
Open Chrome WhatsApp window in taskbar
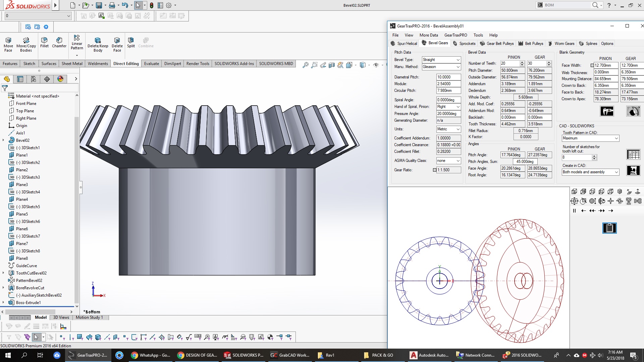[151, 355]
